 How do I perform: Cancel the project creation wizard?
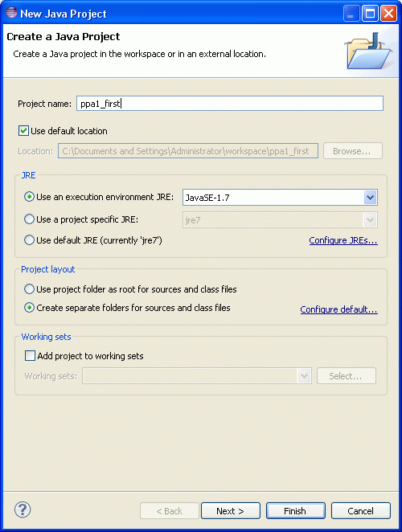click(360, 510)
